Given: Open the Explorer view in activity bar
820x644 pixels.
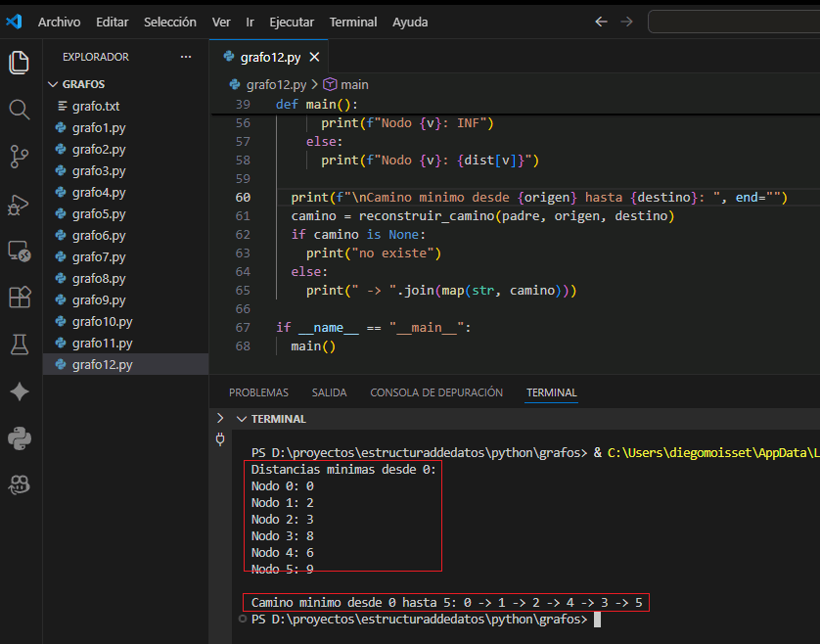Looking at the screenshot, I should (19, 63).
